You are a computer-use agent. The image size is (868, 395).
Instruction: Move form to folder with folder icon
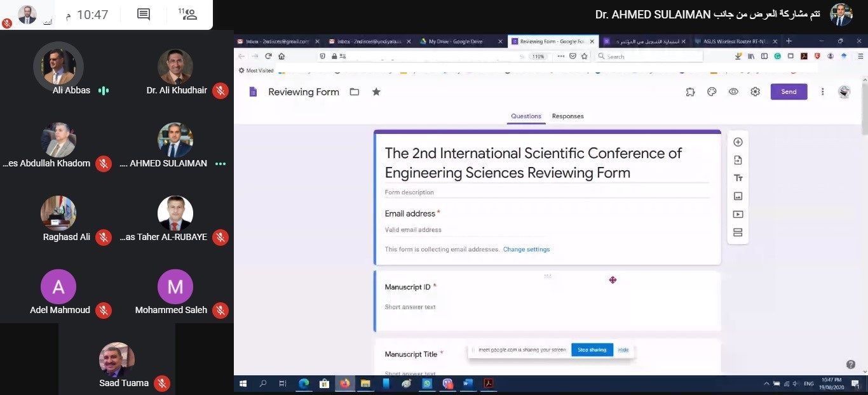coord(355,92)
